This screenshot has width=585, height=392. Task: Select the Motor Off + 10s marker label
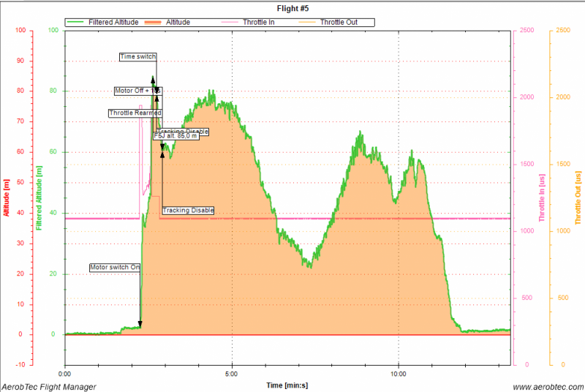[x=137, y=91]
